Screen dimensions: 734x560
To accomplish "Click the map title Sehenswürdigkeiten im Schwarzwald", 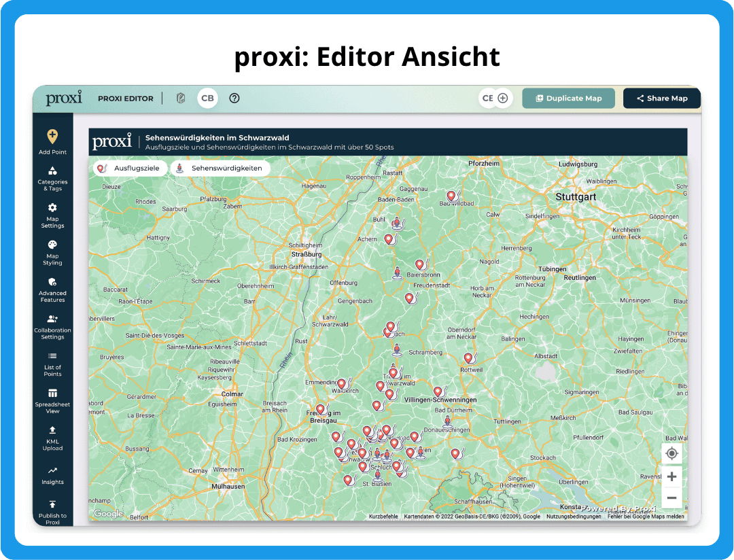I will click(x=217, y=138).
